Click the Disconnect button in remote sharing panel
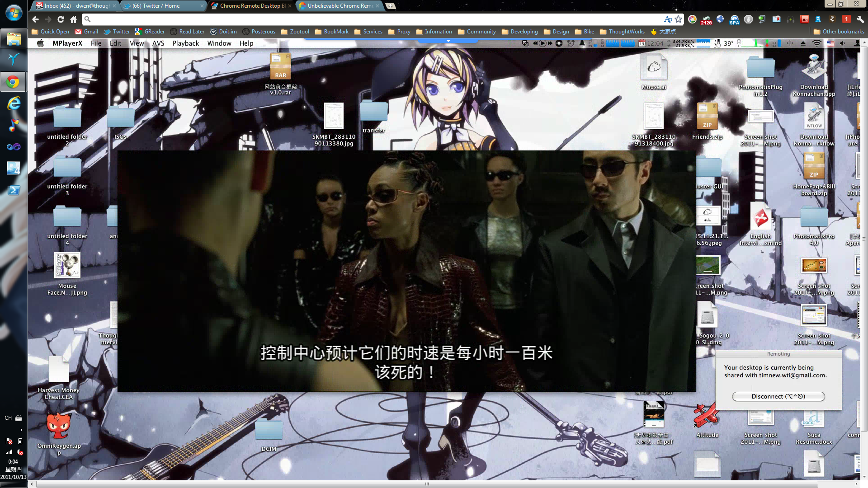868x488 pixels. (x=778, y=396)
